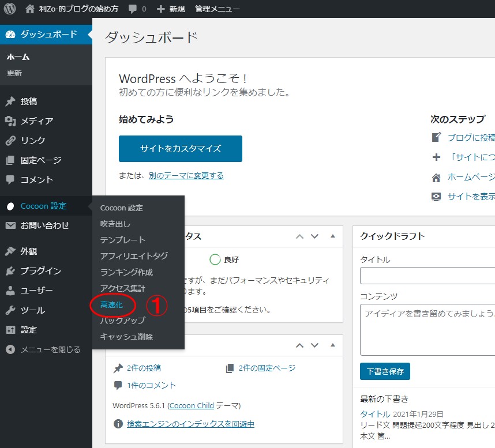Screen dimensions: 495x448
Task: Click the WordPress logo icon
Action: [x=10, y=9]
